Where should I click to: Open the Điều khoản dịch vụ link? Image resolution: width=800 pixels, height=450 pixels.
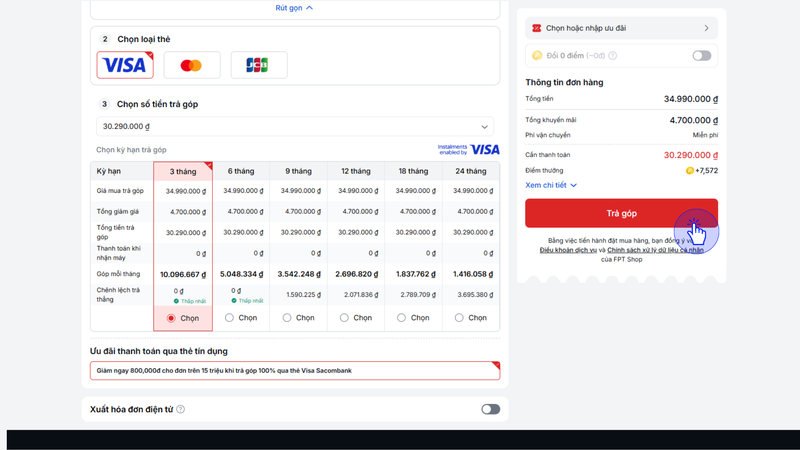568,250
